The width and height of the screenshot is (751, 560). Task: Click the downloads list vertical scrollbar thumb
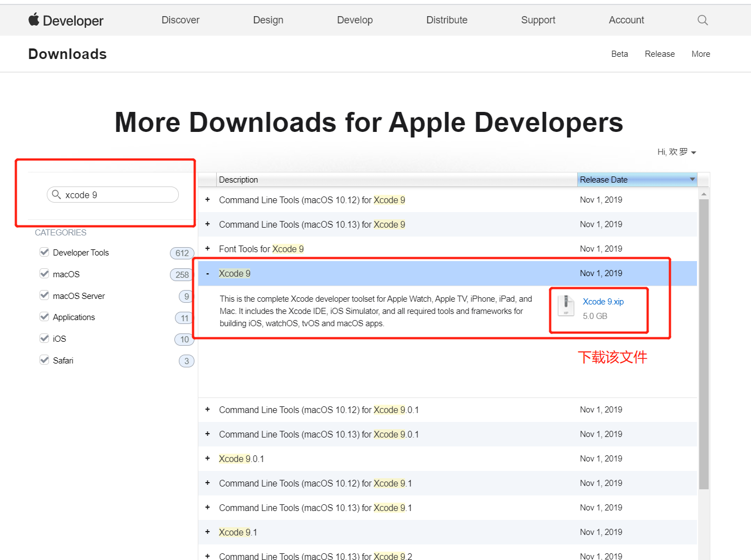[x=704, y=344]
